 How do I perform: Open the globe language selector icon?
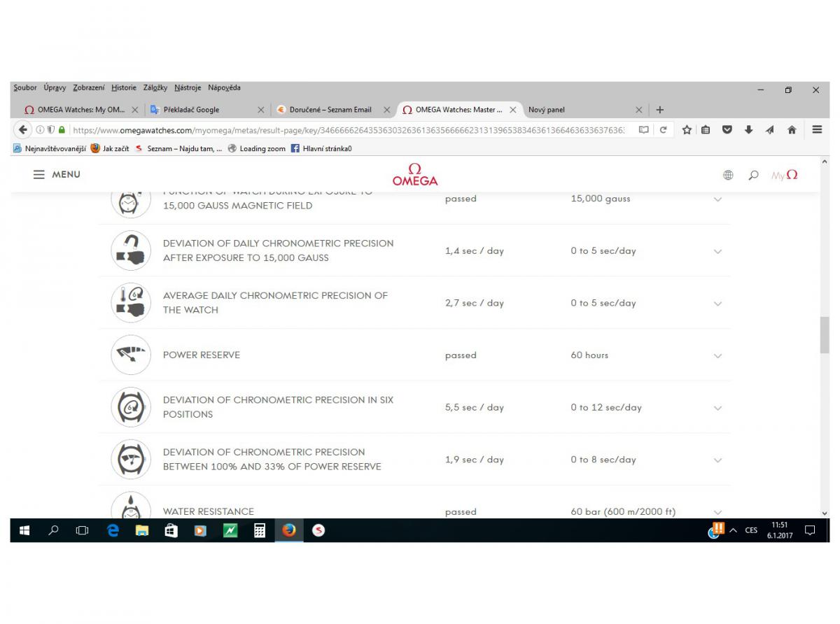pyautogui.click(x=728, y=175)
